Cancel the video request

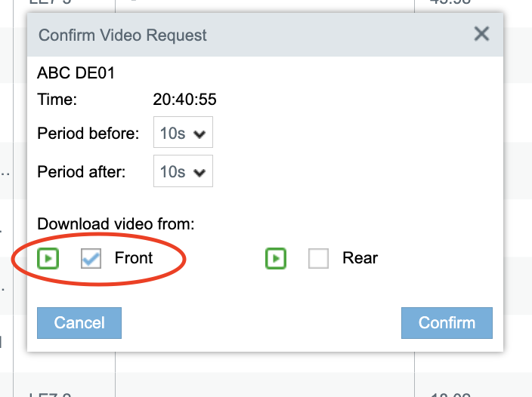tap(79, 323)
